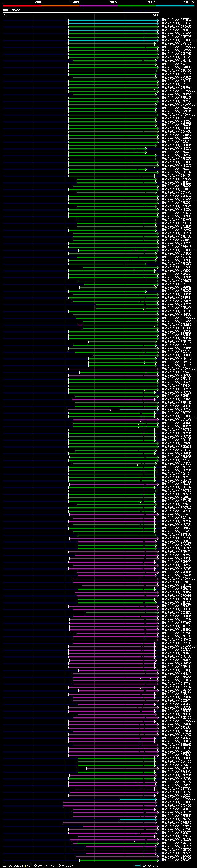Select the UniRef100_Q39224 label
This screenshot has width=197, height=868.
(176, 795)
